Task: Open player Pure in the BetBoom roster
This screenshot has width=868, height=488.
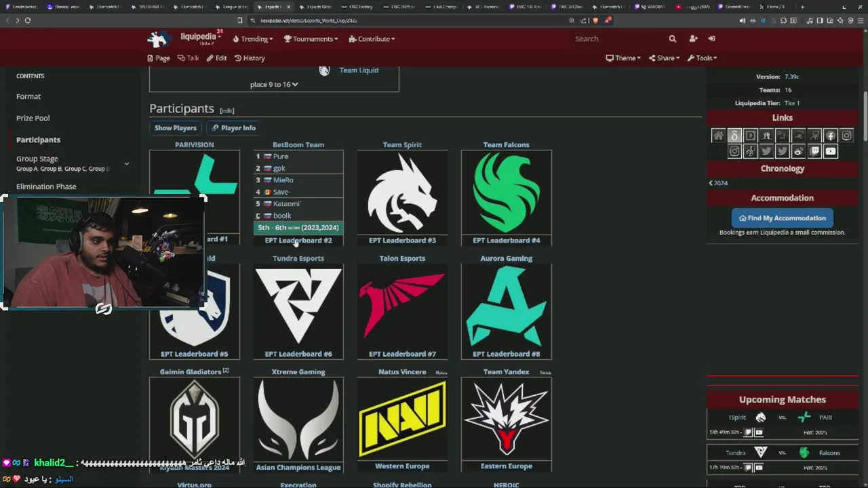Action: (x=281, y=156)
